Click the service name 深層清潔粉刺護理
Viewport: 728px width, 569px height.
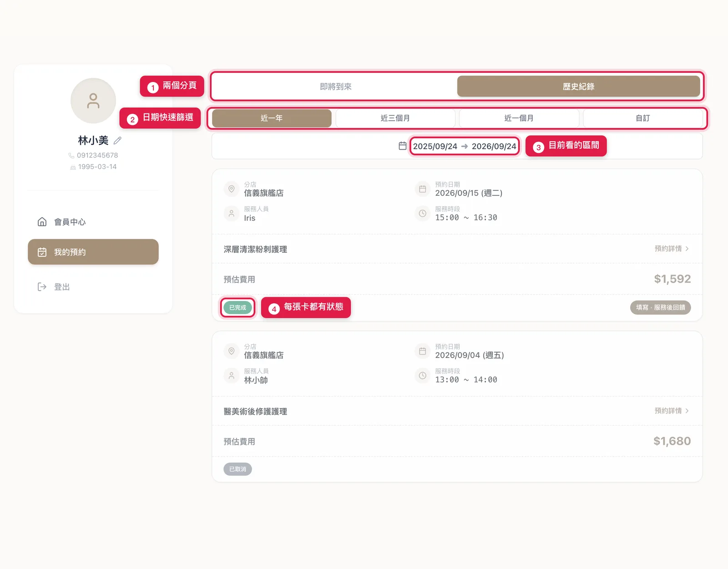[x=255, y=249]
